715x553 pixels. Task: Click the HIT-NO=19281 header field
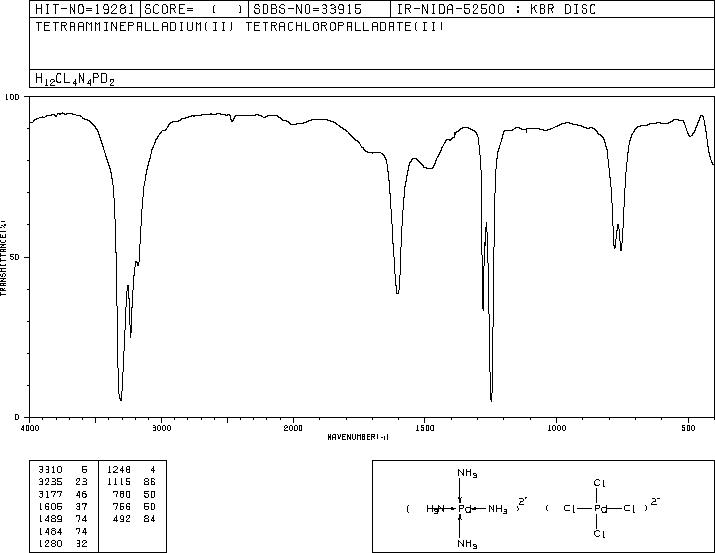pyautogui.click(x=85, y=9)
